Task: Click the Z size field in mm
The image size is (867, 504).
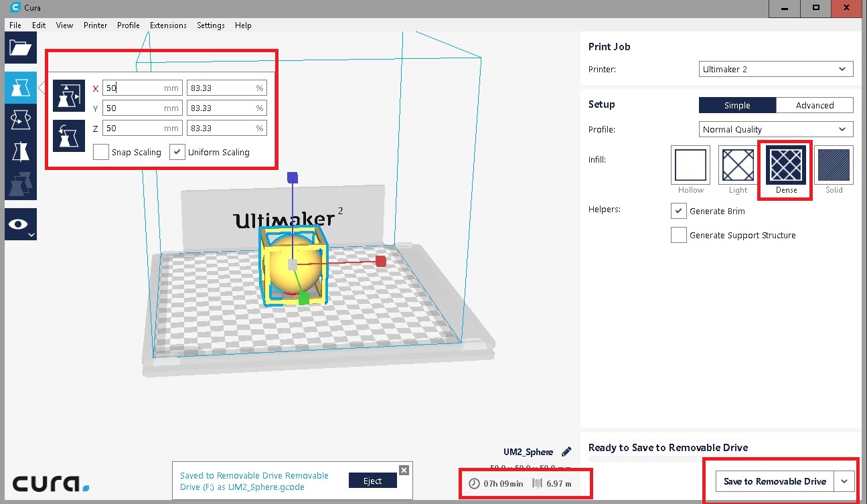Action: 142,128
